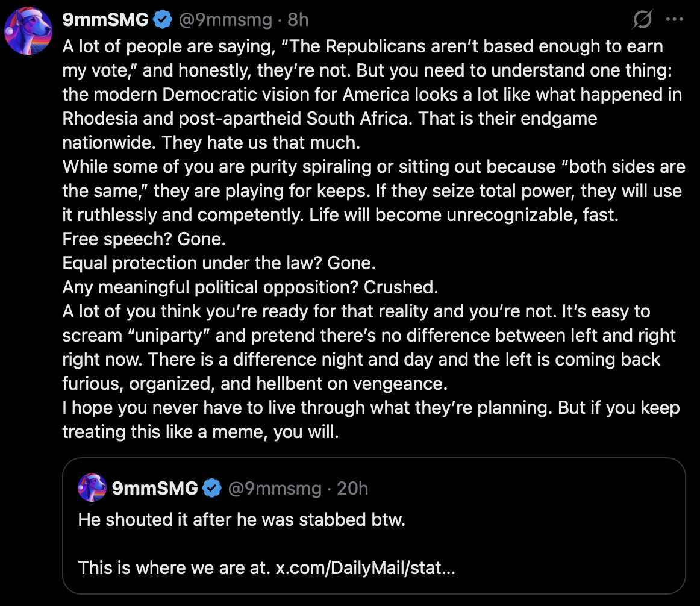
Task: Open the x.com/DailyMail/stat… link
Action: 365,568
